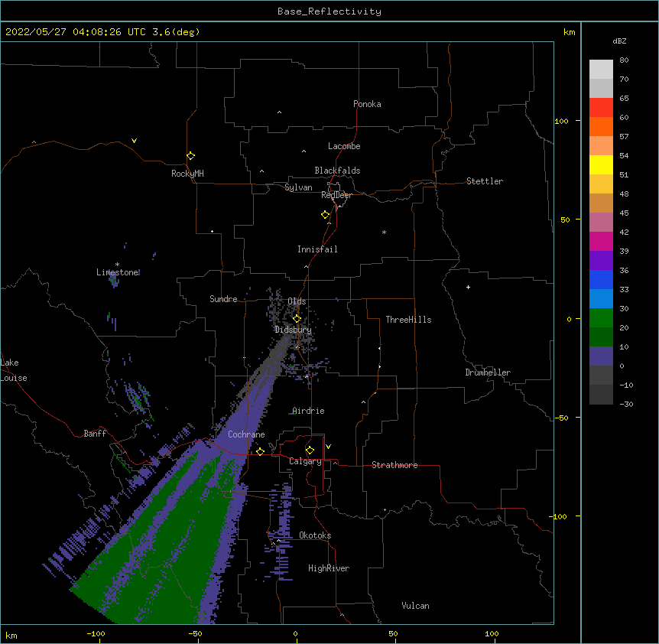Click the Sylvan label

298,187
